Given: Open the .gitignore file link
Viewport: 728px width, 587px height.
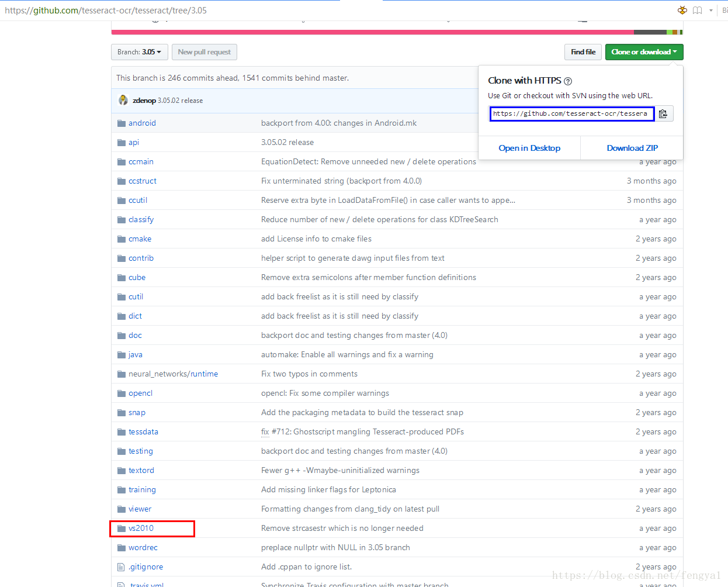Looking at the screenshot, I should click(145, 567).
